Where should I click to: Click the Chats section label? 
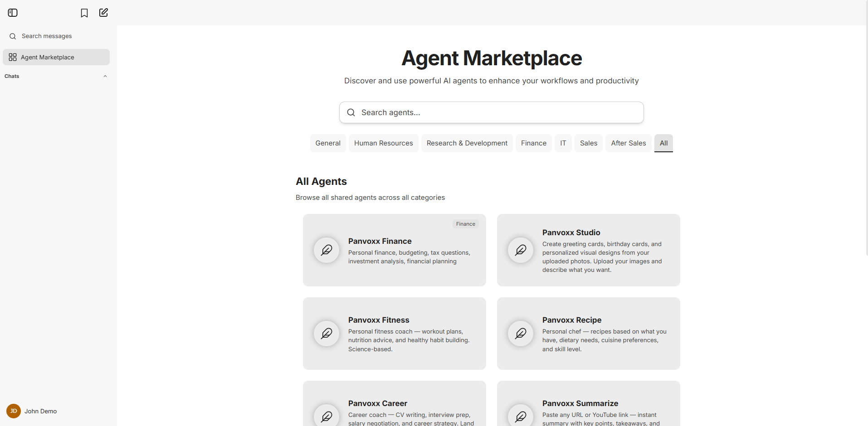pyautogui.click(x=12, y=76)
